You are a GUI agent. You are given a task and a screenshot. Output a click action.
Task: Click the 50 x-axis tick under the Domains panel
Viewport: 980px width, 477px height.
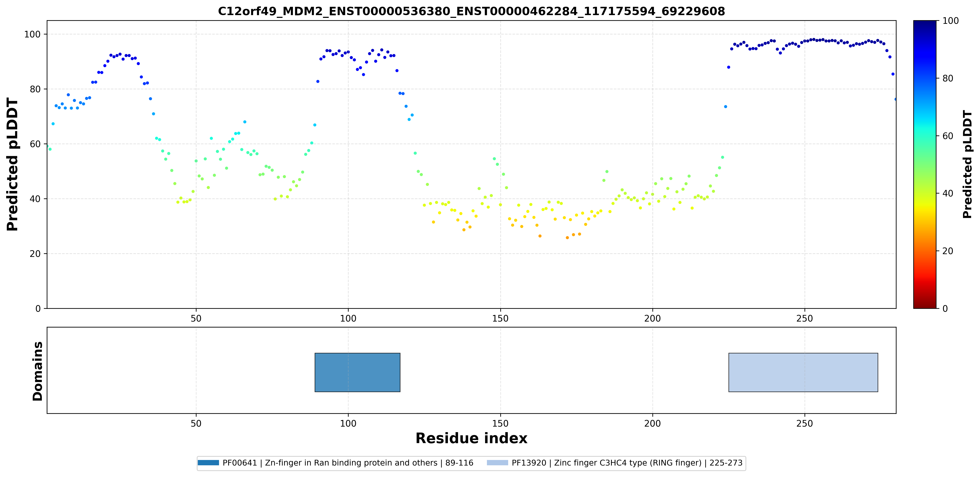(x=196, y=424)
